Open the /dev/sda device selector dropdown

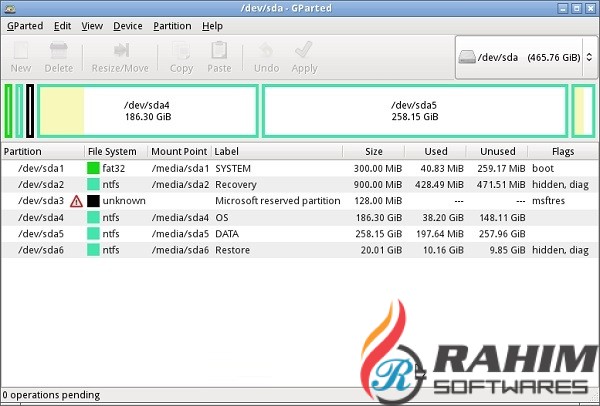525,57
